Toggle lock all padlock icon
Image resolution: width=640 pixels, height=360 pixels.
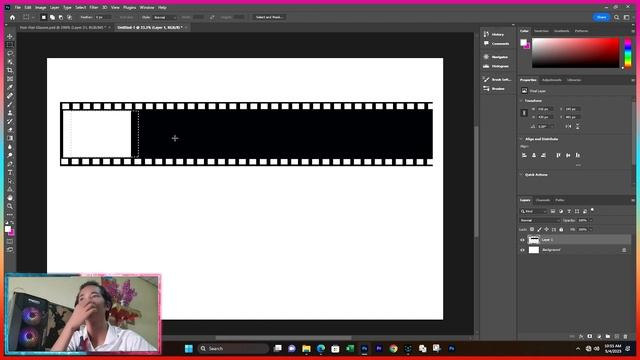(x=561, y=229)
